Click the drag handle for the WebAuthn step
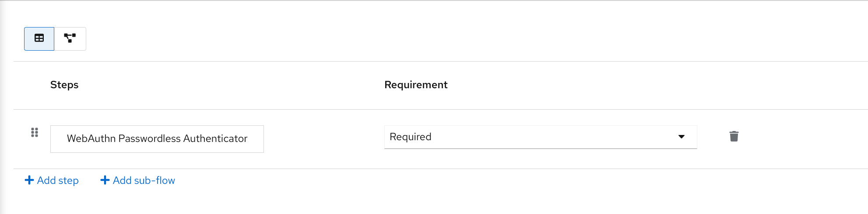The width and height of the screenshot is (868, 214). [x=35, y=132]
